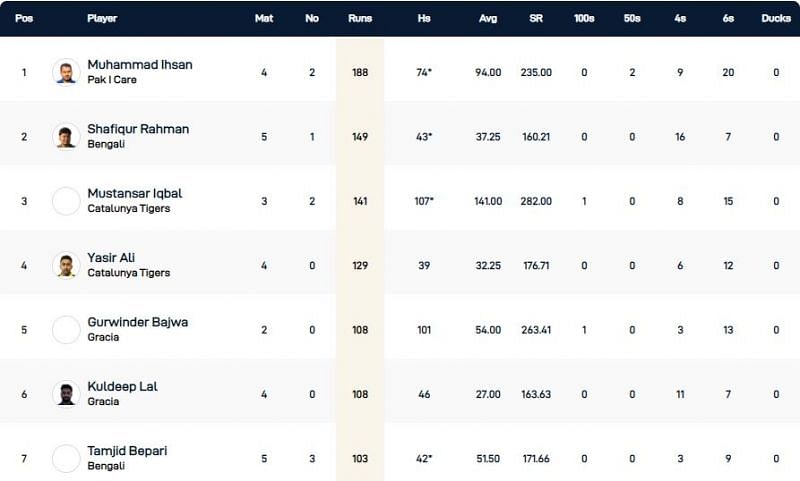Click Muhammad Ihsan's avatar photo
This screenshot has height=481, width=800.
tap(66, 72)
